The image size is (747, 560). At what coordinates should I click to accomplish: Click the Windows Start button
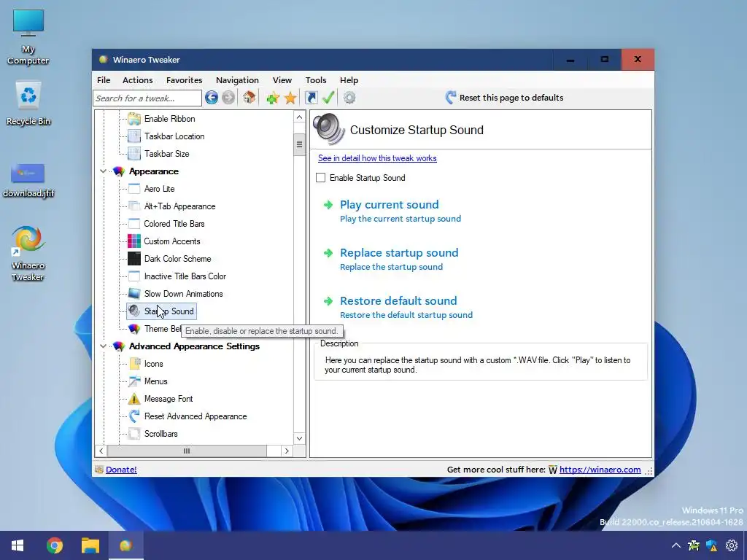tap(18, 545)
